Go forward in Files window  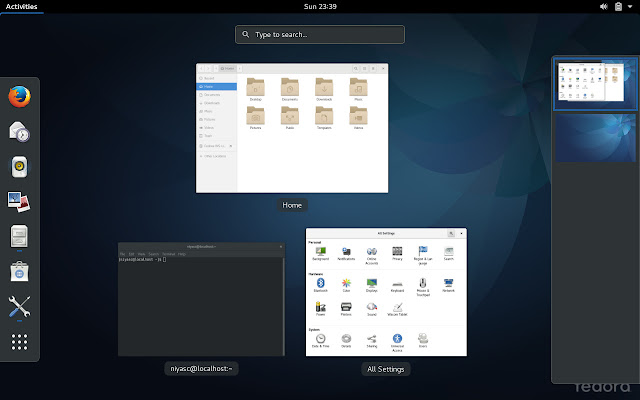click(x=208, y=69)
